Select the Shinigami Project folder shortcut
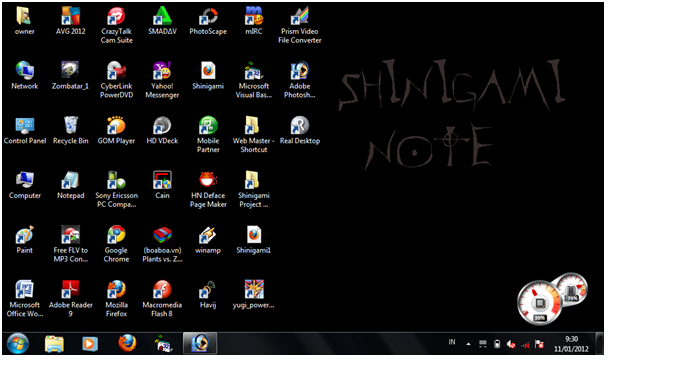The height and width of the screenshot is (384, 680). 254,190
